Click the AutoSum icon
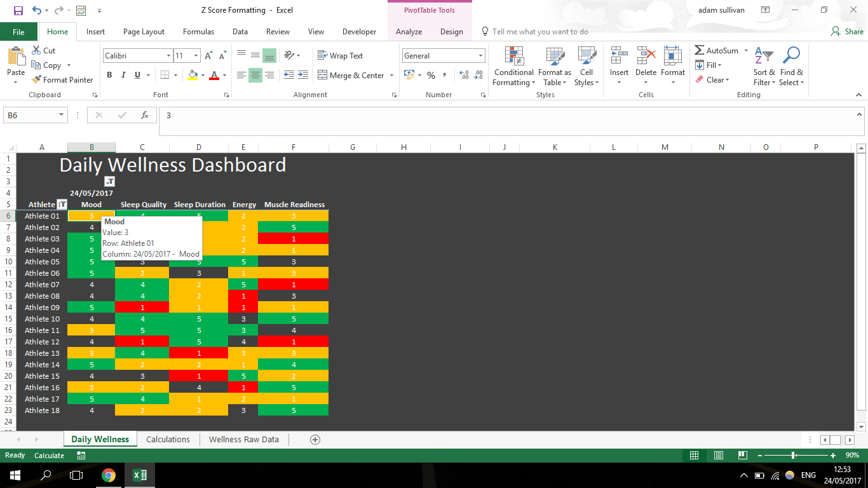Image resolution: width=868 pixels, height=488 pixels. click(x=700, y=51)
